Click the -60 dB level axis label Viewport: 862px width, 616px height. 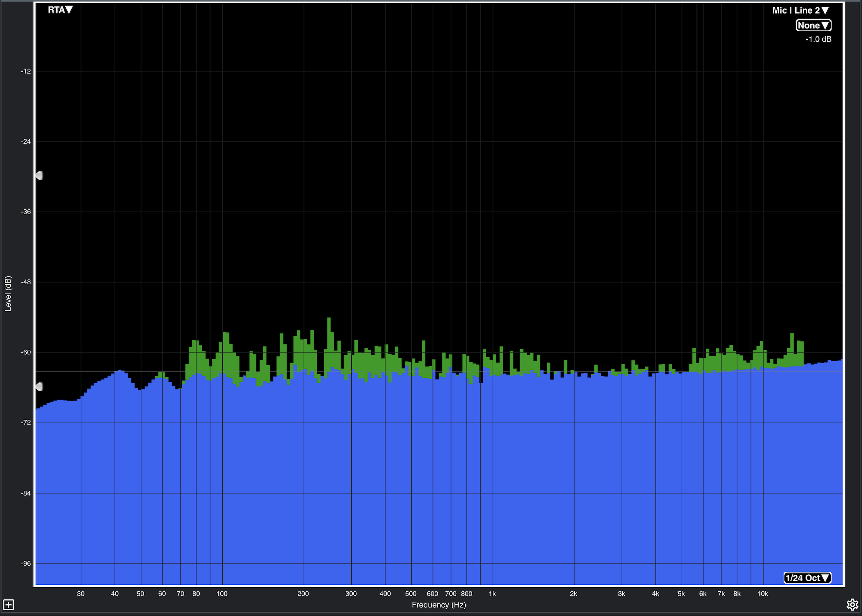(x=26, y=352)
